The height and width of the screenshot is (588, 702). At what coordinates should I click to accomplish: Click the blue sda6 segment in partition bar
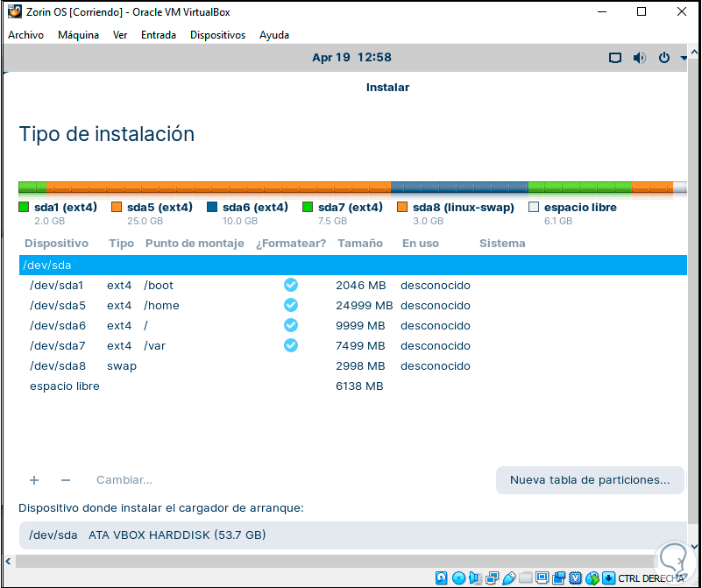click(x=459, y=188)
